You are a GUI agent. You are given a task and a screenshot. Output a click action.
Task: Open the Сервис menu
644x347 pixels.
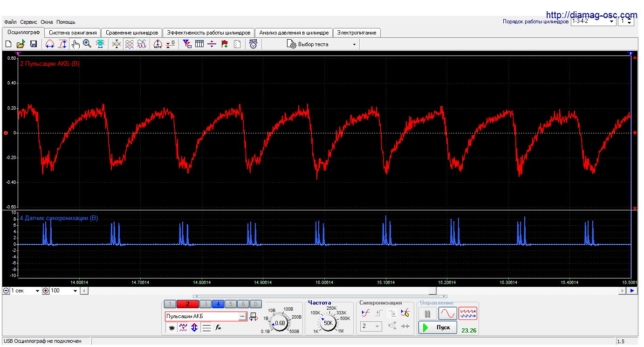pyautogui.click(x=29, y=22)
